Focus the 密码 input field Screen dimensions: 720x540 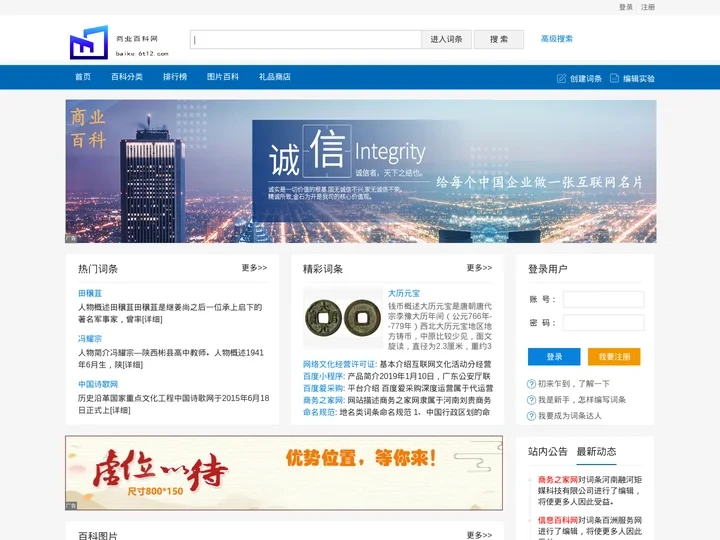pyautogui.click(x=603, y=323)
